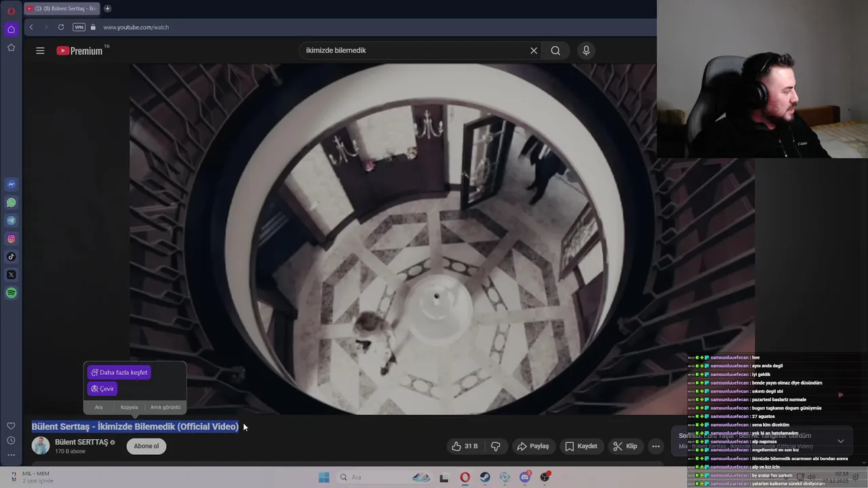The image size is (868, 488).
Task: Open Messenger in the Opera sidebar
Action: point(11,184)
